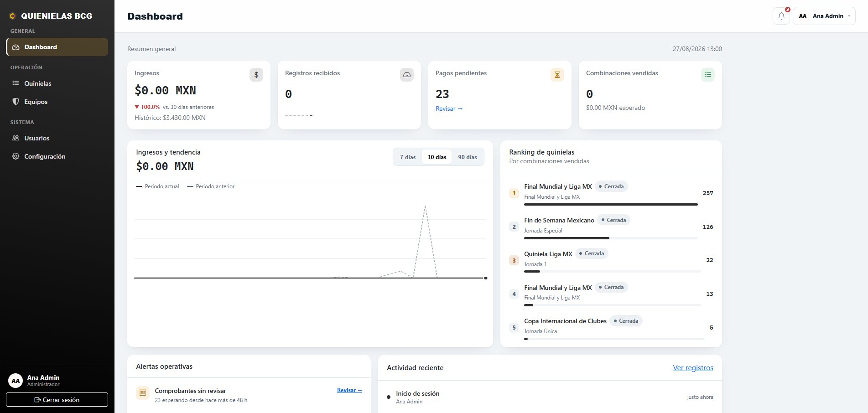Screen dimensions: 868x413
Task: Click the $0.00 MXN esperado text
Action: pos(615,108)
